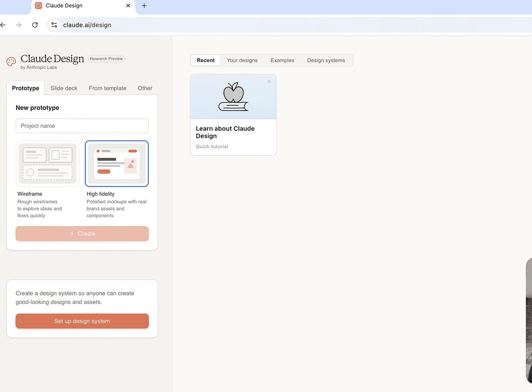Click the apple and book tutorial illustration
Viewport: 532px width, 392px height.
point(233,97)
